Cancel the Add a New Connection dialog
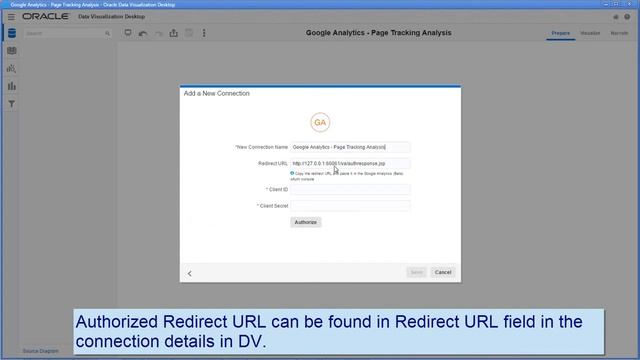The width and height of the screenshot is (640, 360). [443, 272]
